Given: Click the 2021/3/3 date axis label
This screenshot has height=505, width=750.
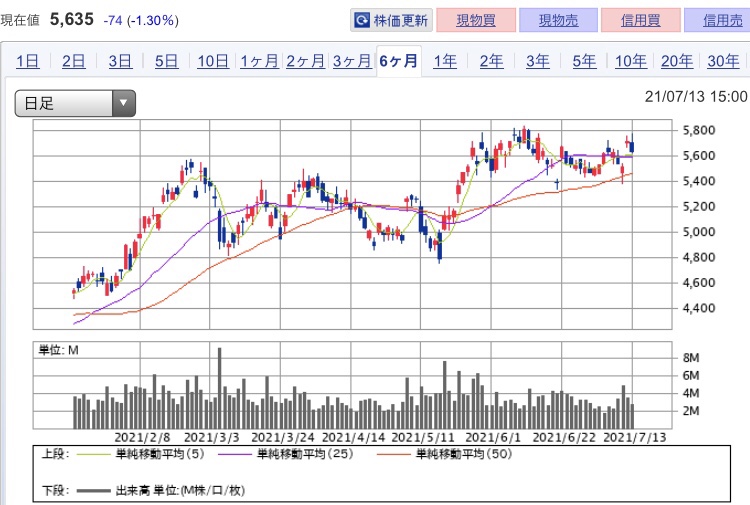Looking at the screenshot, I should click(211, 438).
